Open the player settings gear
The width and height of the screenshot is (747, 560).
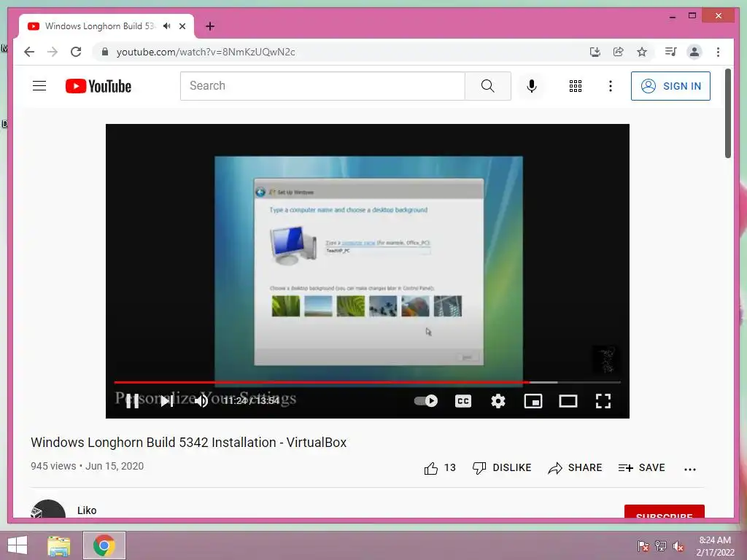pos(498,401)
